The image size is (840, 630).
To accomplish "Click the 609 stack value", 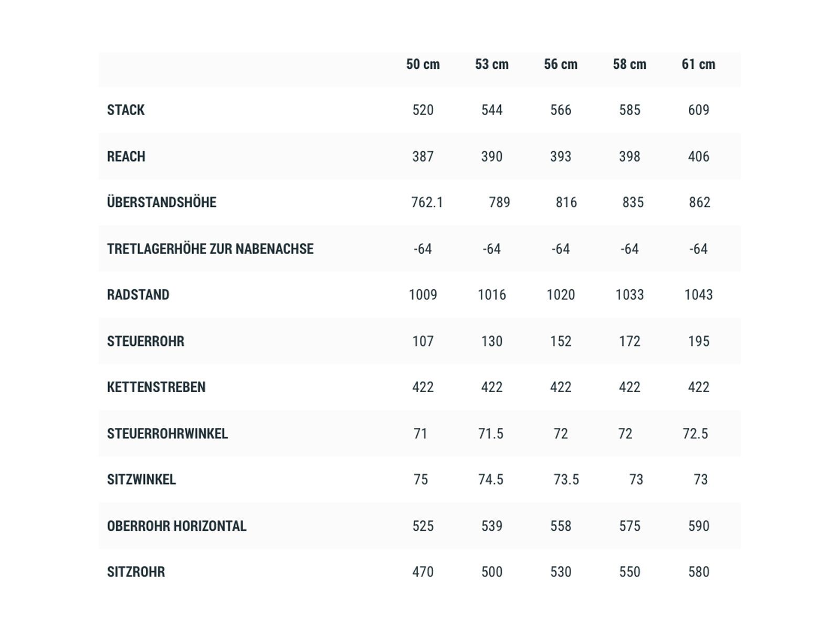I will point(698,110).
